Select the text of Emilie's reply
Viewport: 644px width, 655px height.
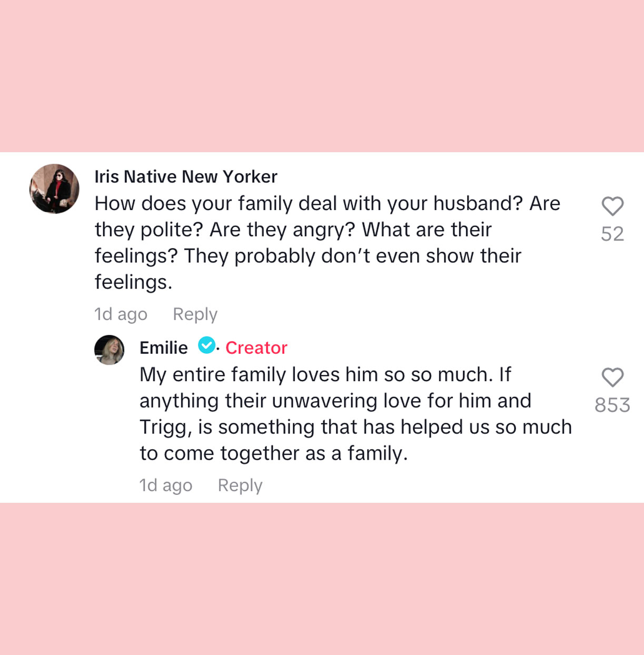click(355, 413)
